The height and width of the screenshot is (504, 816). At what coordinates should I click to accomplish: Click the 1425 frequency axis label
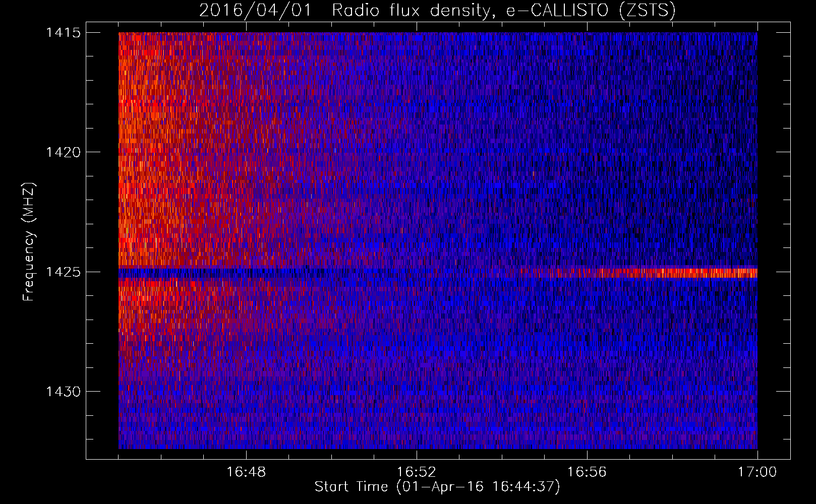[x=63, y=272]
